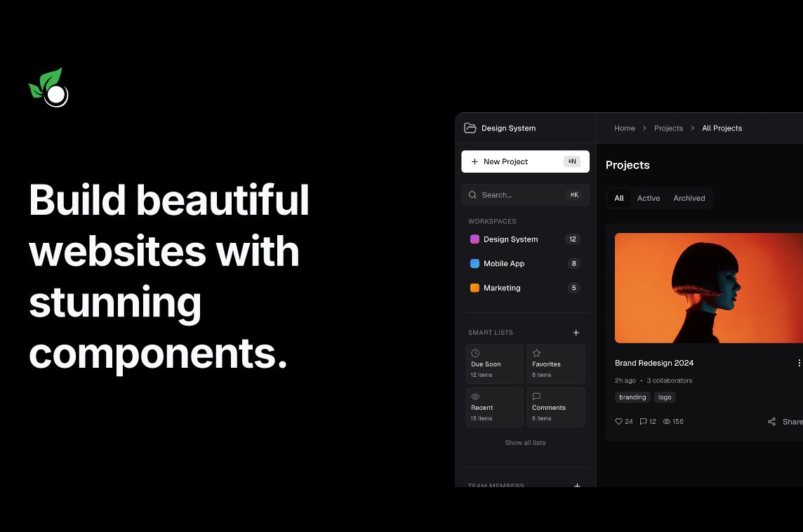
Task: Click the Projects page heading
Action: tap(628, 165)
